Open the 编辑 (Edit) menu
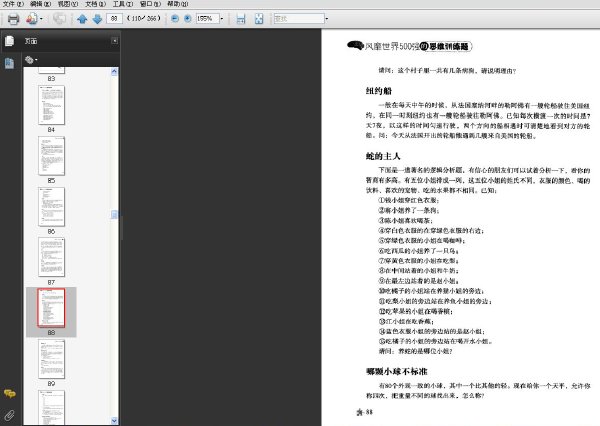 click(x=41, y=4)
